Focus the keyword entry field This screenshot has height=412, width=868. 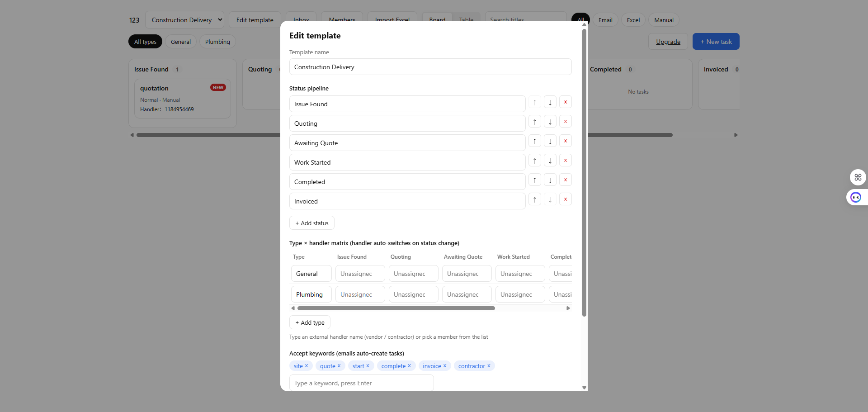pyautogui.click(x=362, y=383)
